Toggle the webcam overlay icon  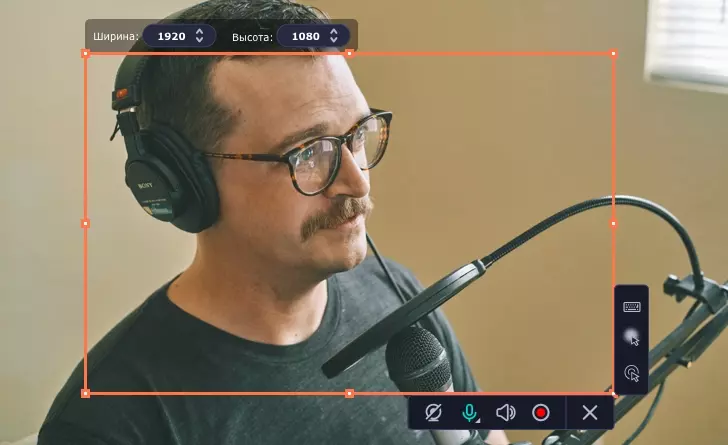(x=433, y=412)
